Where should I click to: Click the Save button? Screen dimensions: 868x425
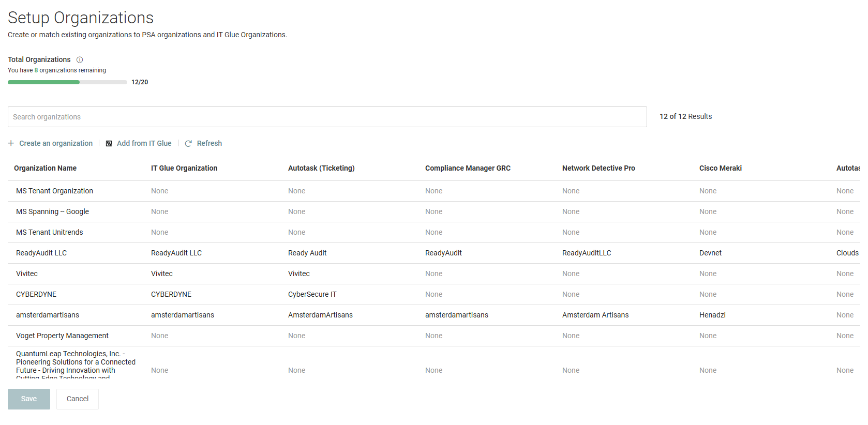tap(29, 399)
